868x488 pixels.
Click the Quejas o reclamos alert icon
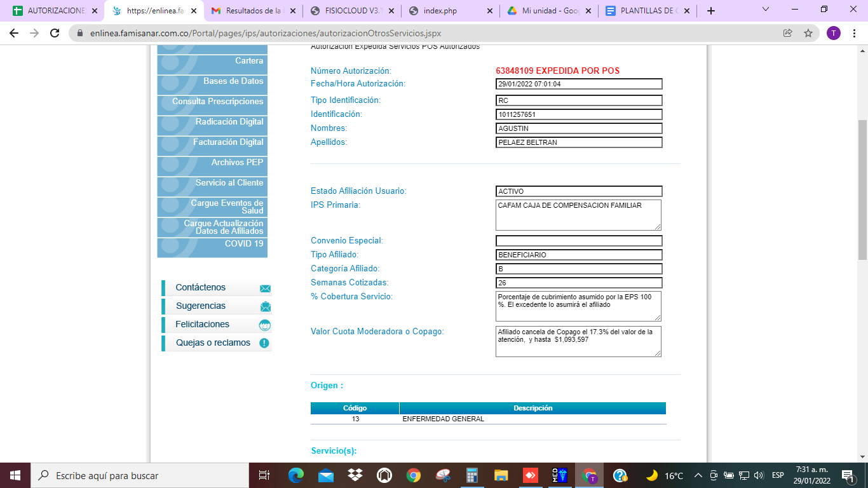click(264, 343)
